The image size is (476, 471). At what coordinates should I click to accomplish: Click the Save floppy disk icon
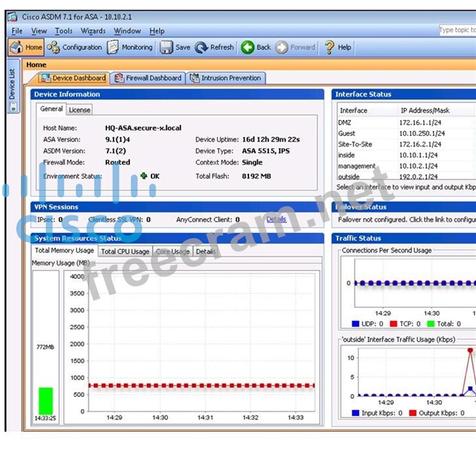[166, 47]
